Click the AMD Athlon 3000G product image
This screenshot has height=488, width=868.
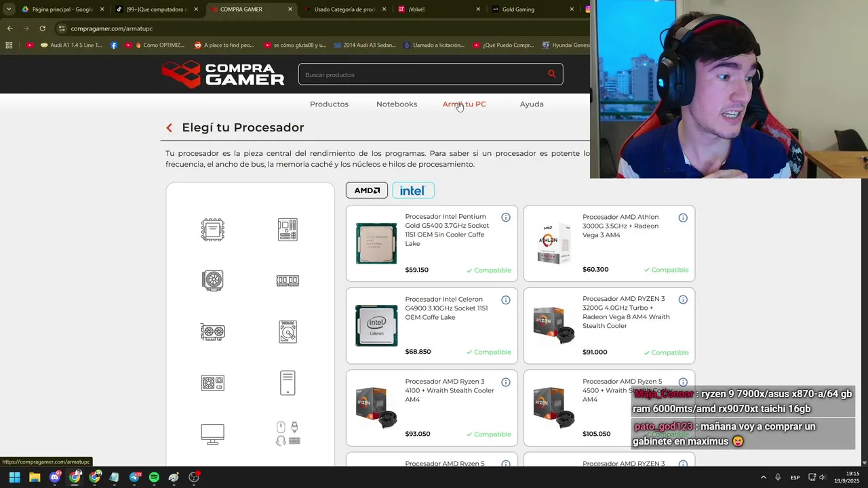(x=553, y=243)
